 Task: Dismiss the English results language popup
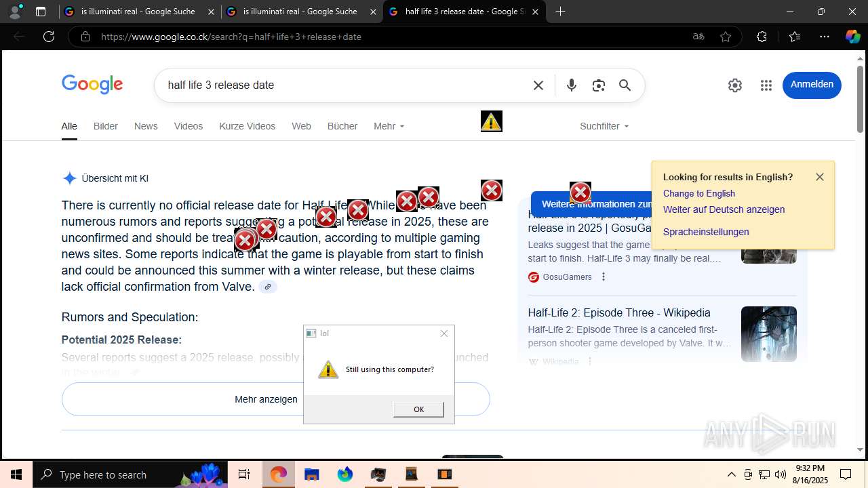point(820,177)
